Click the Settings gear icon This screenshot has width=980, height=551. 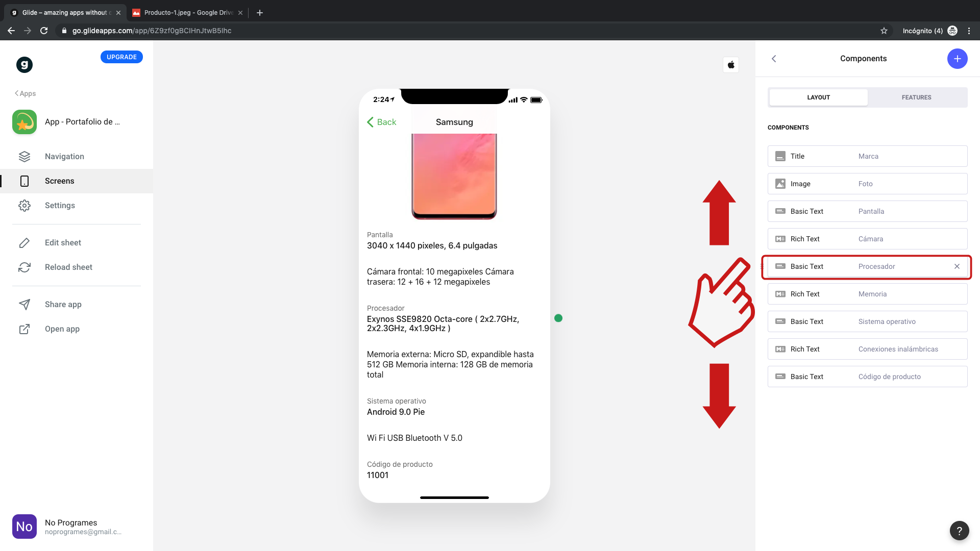coord(24,206)
